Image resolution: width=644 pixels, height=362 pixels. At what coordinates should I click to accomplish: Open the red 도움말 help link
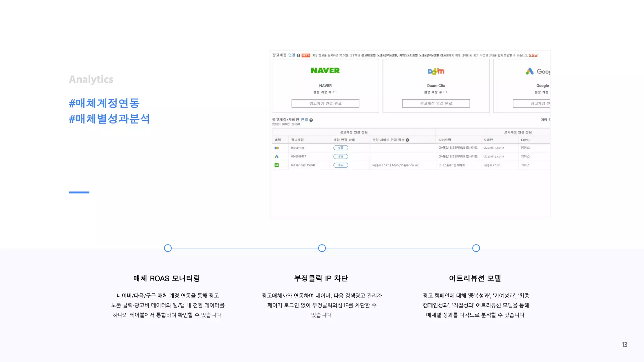[x=533, y=55]
